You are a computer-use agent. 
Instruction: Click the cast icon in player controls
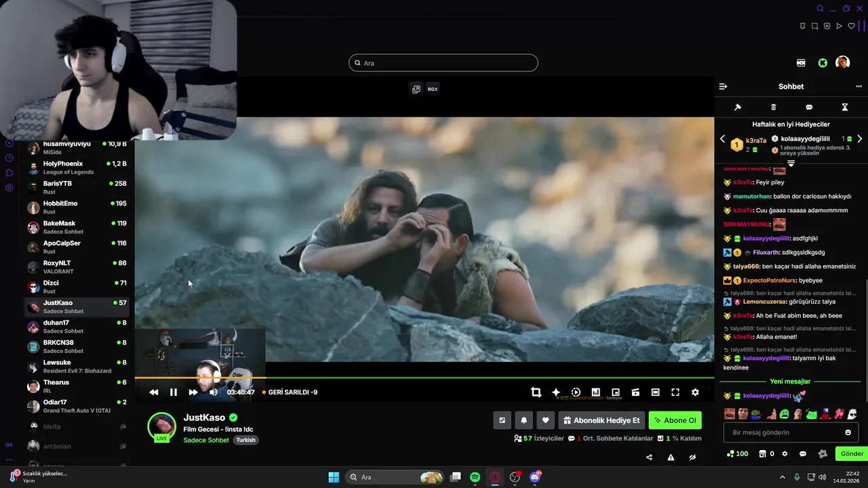(x=635, y=392)
